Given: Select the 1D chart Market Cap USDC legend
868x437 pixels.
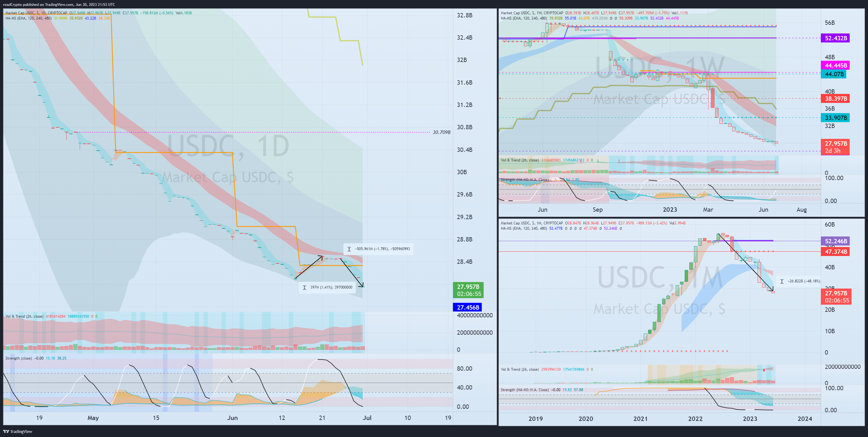Looking at the screenshot, I should 98,13.
